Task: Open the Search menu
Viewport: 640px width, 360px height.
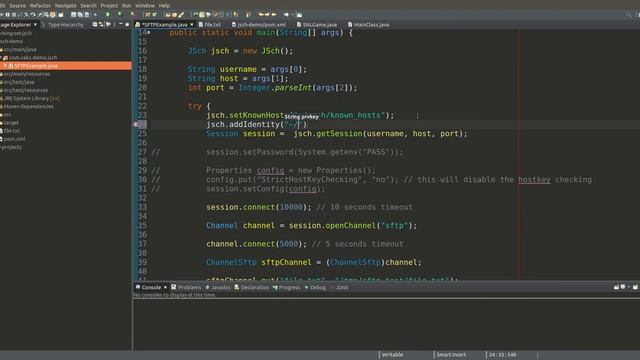Action: [x=88, y=6]
